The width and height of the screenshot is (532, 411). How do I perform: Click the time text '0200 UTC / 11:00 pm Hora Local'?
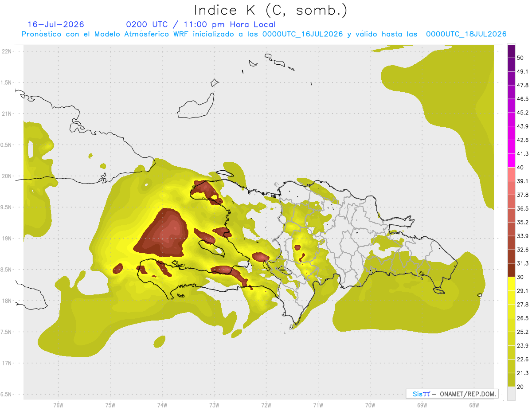(201, 24)
